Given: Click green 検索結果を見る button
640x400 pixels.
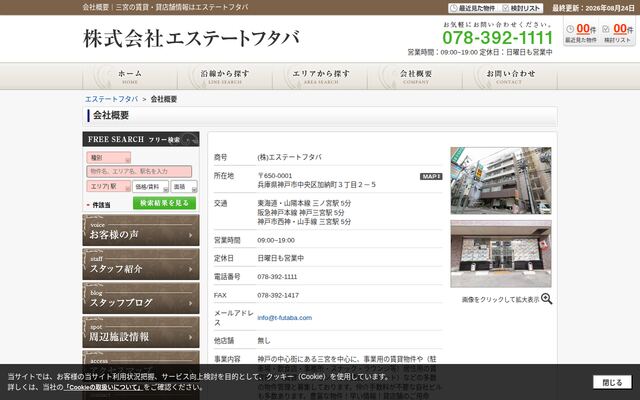Looking at the screenshot, I should click(x=164, y=203).
